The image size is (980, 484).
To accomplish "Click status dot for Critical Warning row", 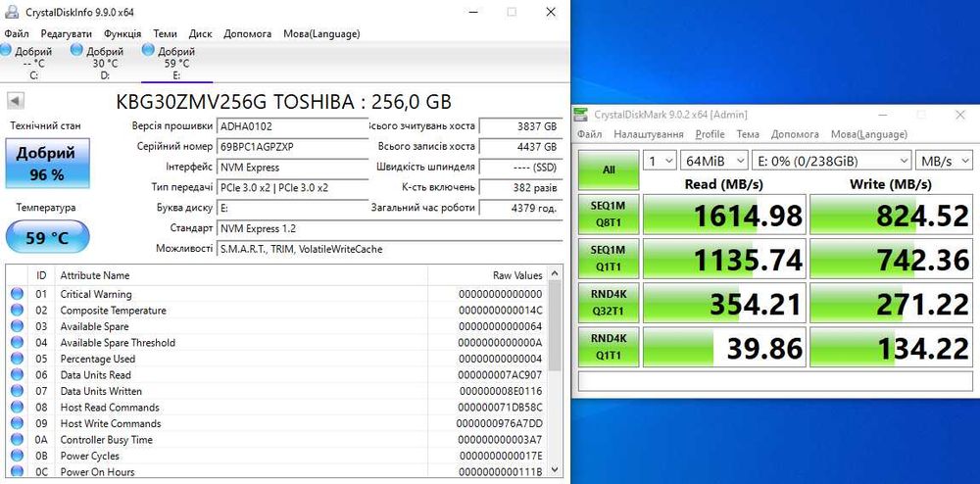I will point(17,294).
